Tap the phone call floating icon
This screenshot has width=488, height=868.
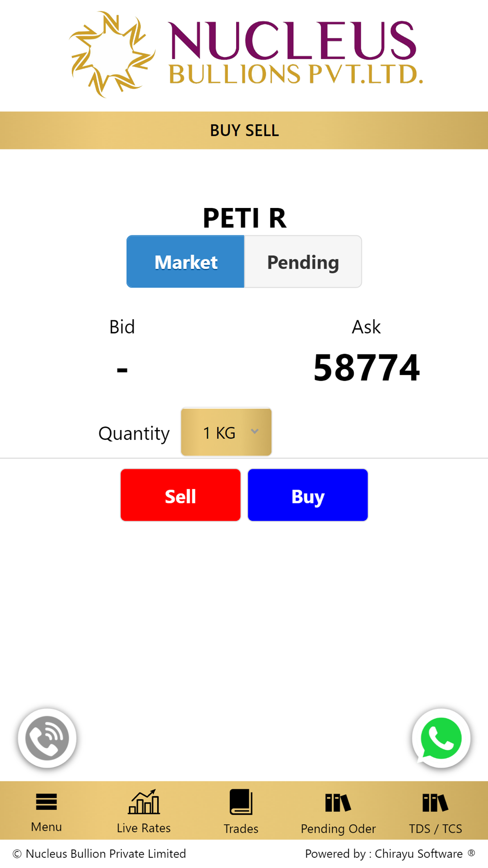tap(47, 738)
